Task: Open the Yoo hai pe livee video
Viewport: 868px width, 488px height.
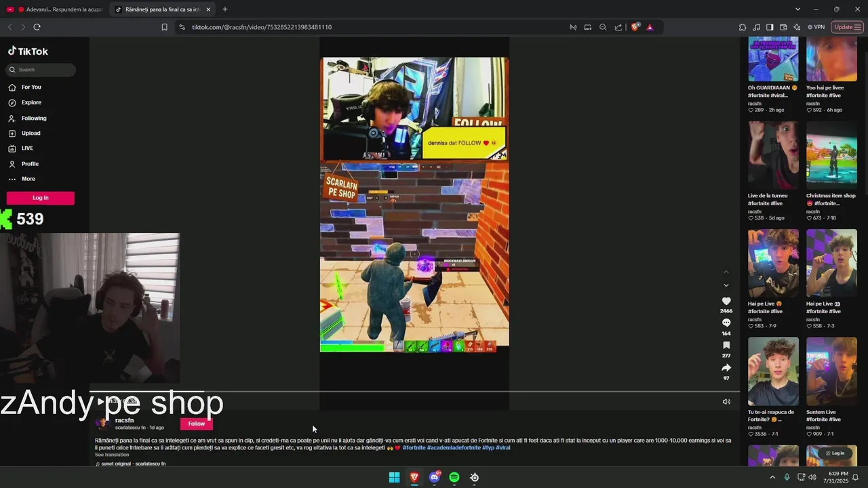Action: (831, 60)
